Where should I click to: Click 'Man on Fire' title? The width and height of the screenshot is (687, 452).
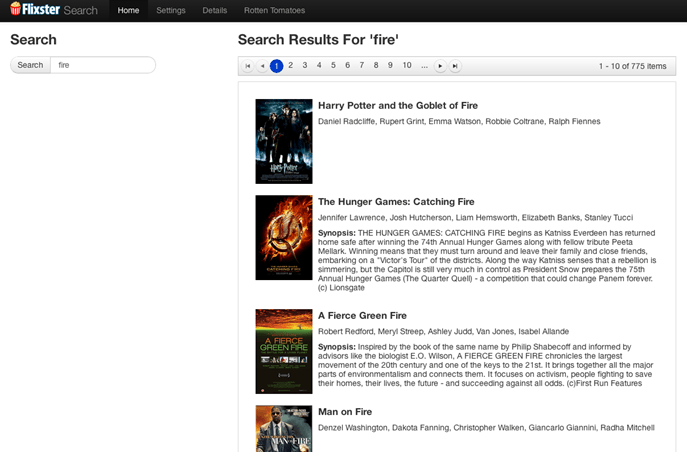[x=345, y=412]
